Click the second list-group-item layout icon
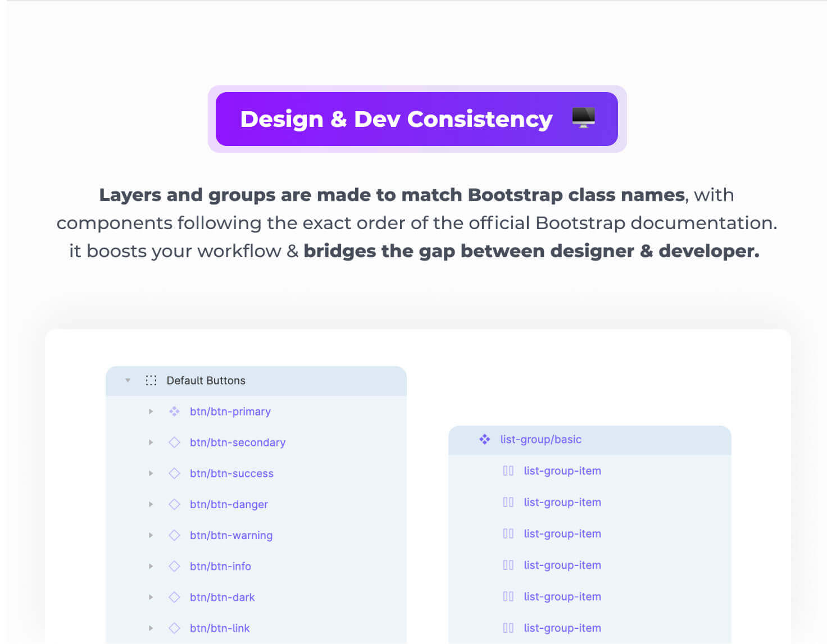 508,502
